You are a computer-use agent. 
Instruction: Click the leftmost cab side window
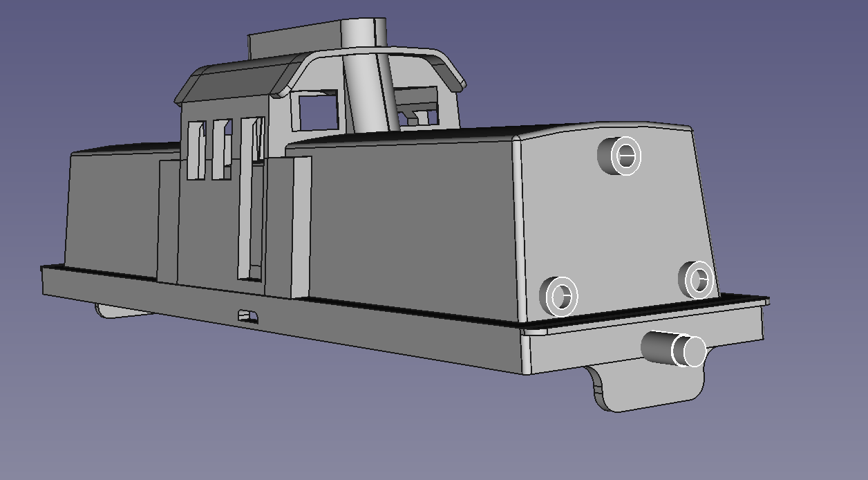point(196,150)
